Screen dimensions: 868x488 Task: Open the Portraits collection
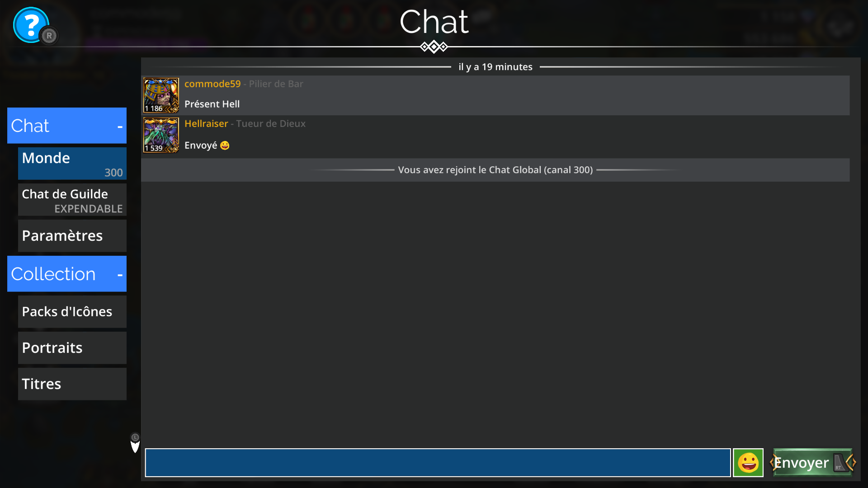pos(72,348)
